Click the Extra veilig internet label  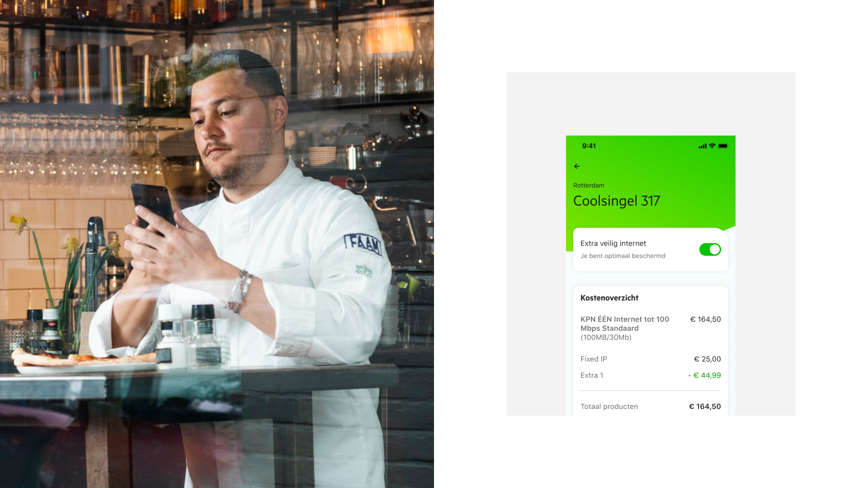613,243
